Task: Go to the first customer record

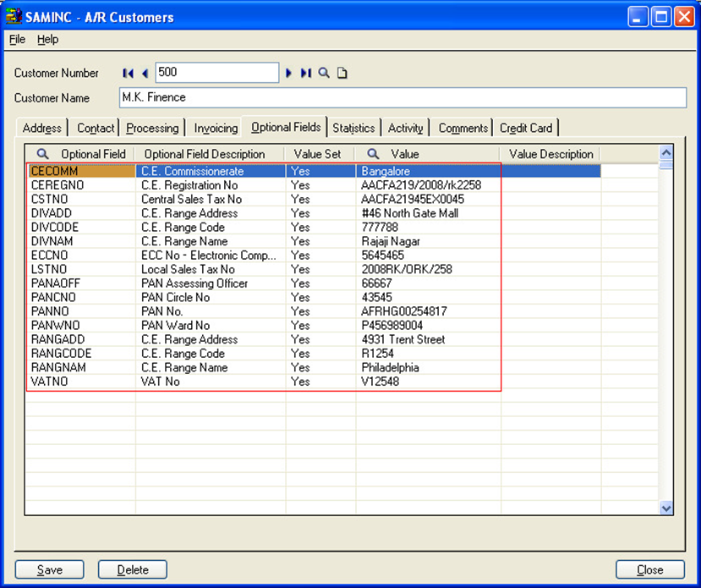Action: [129, 74]
